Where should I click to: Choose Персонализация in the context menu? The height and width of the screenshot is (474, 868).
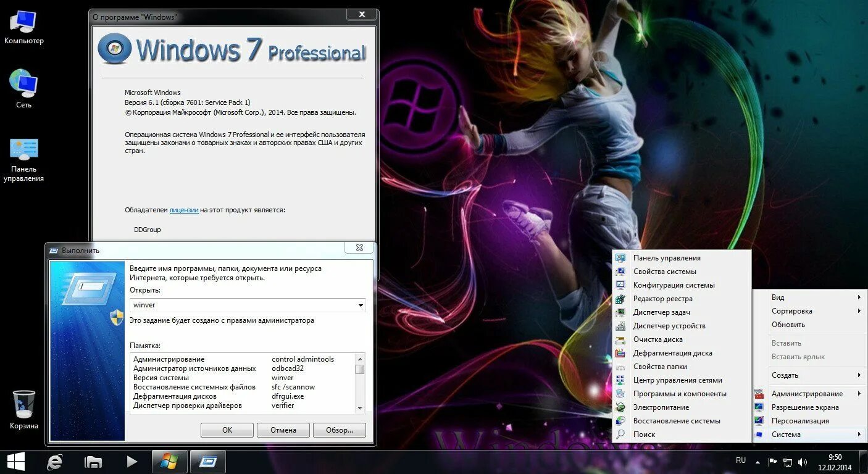(809, 421)
